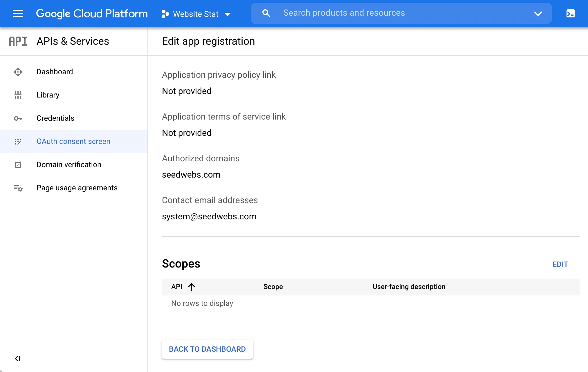Click the search magnifier icon
Screen dimensions: 588x372
(266, 13)
